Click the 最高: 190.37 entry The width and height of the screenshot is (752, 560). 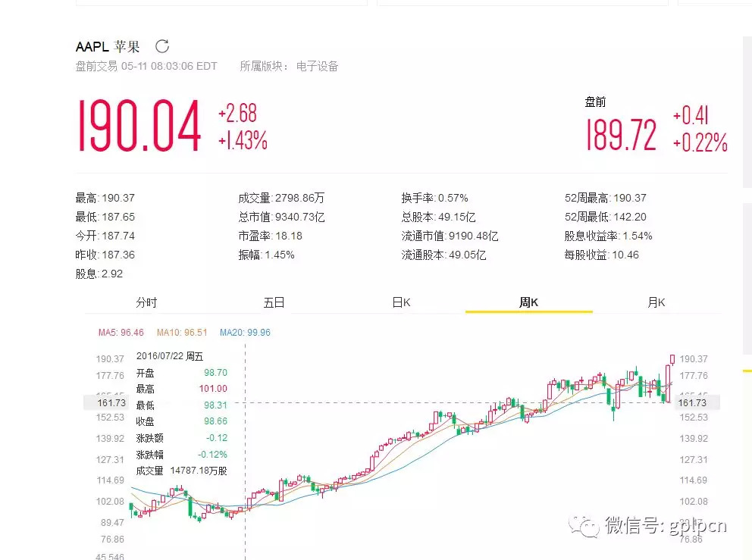(105, 198)
